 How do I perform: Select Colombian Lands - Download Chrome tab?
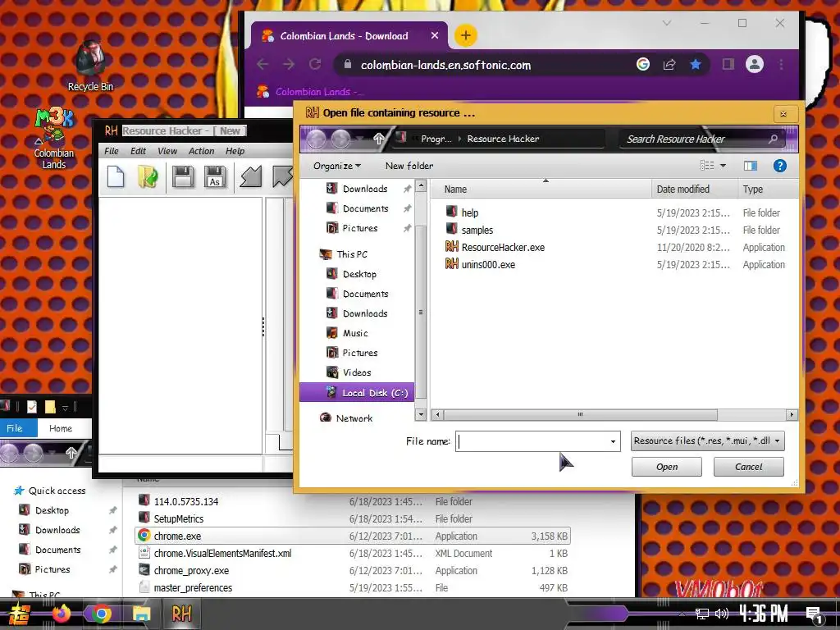click(349, 36)
